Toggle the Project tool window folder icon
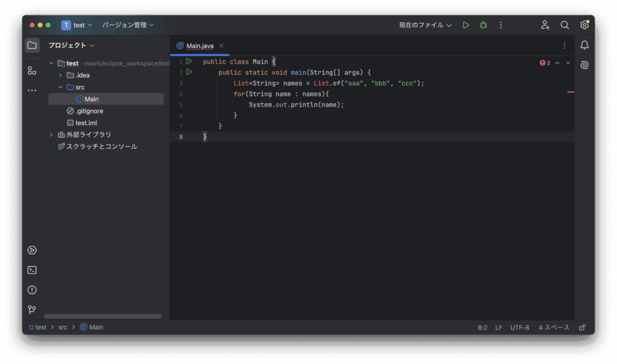Viewport: 617px width, 364px height. [x=32, y=45]
